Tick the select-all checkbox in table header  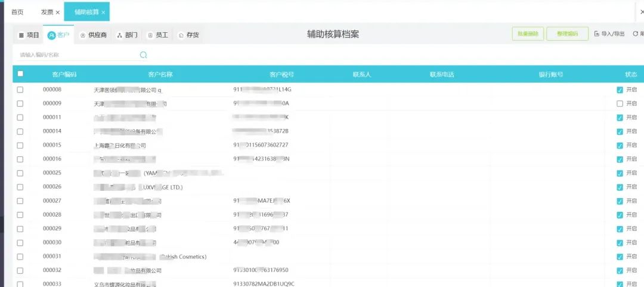click(20, 74)
